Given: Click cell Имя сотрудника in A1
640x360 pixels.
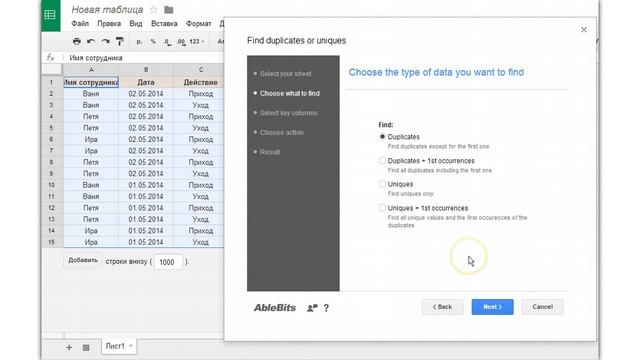Looking at the screenshot, I should (91, 82).
